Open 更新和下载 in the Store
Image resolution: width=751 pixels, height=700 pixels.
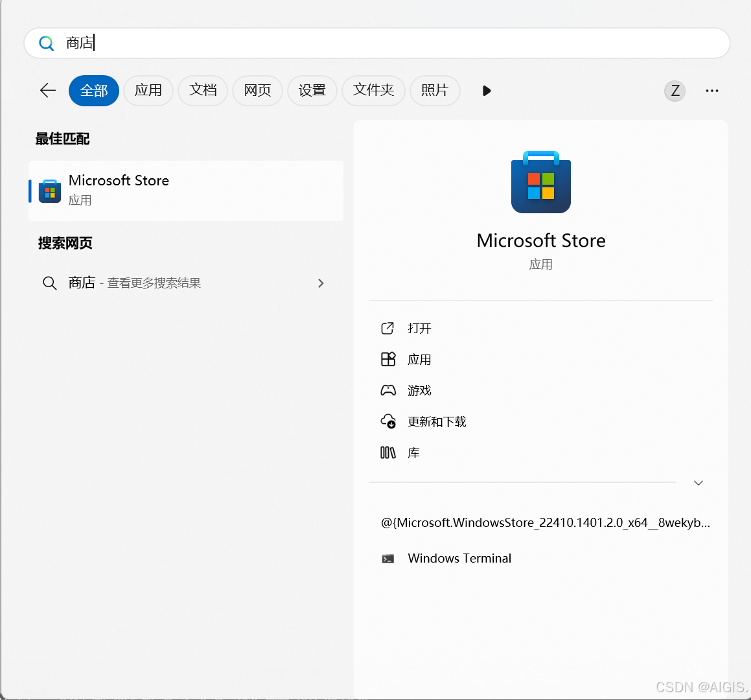pos(437,422)
